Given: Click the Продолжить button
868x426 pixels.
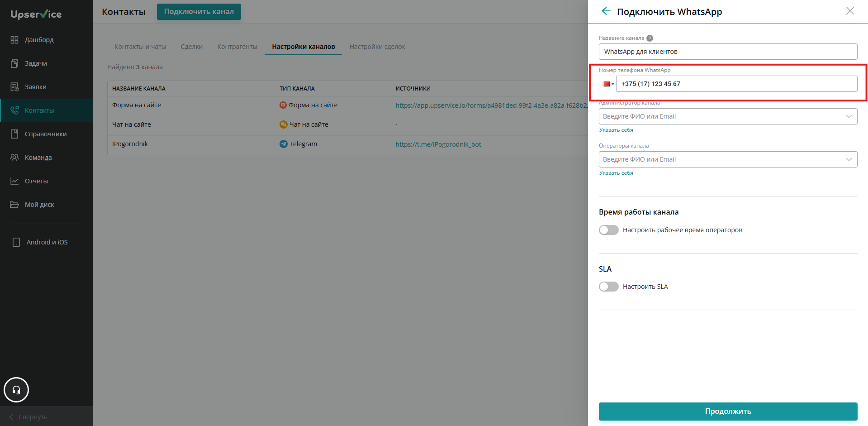Looking at the screenshot, I should (728, 411).
